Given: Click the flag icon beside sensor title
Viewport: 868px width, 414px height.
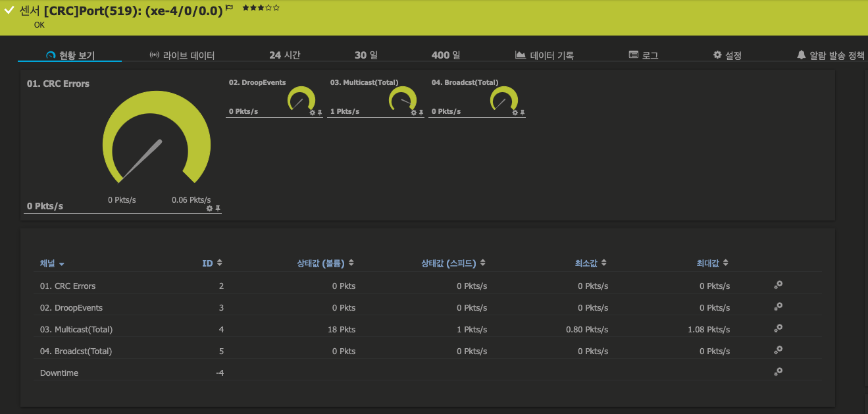Looking at the screenshot, I should (229, 8).
